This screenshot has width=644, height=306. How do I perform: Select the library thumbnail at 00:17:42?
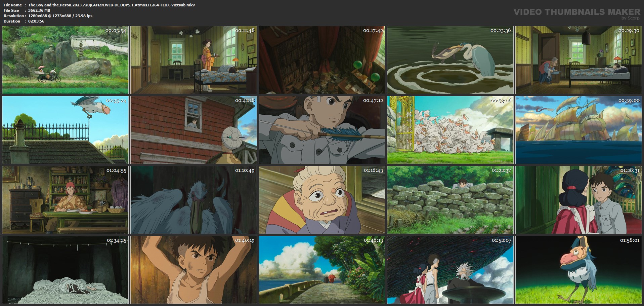(322, 60)
